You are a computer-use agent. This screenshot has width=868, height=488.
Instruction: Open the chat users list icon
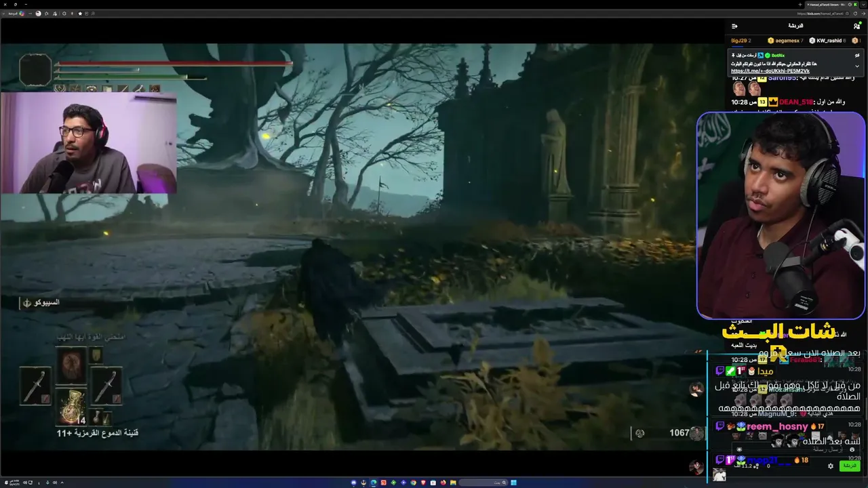click(857, 26)
